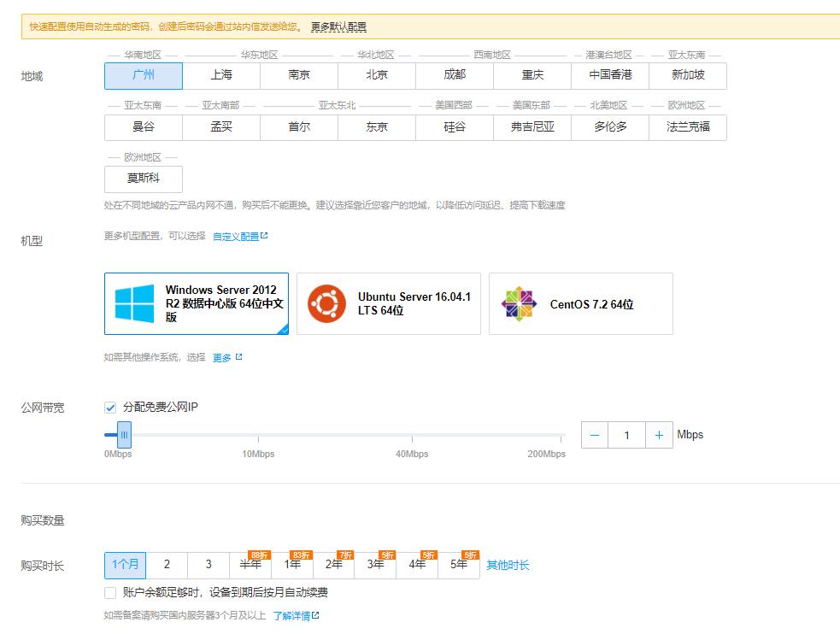
Task: Select the Windows Server 2012 R2 image
Action: pos(196,303)
